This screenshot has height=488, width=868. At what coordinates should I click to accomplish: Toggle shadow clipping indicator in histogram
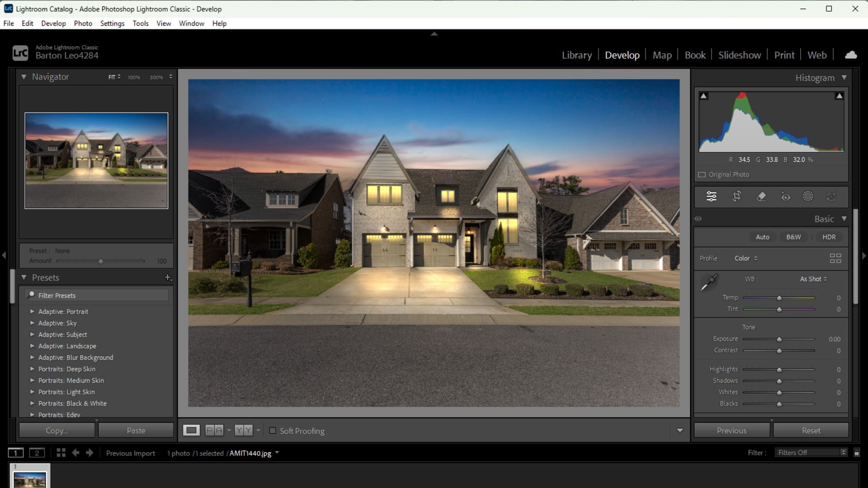click(x=703, y=96)
